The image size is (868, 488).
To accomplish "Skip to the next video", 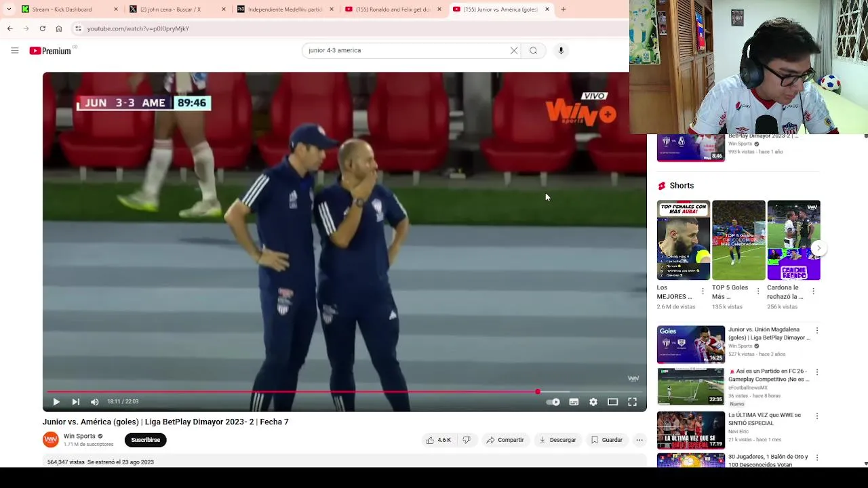I will pos(75,402).
